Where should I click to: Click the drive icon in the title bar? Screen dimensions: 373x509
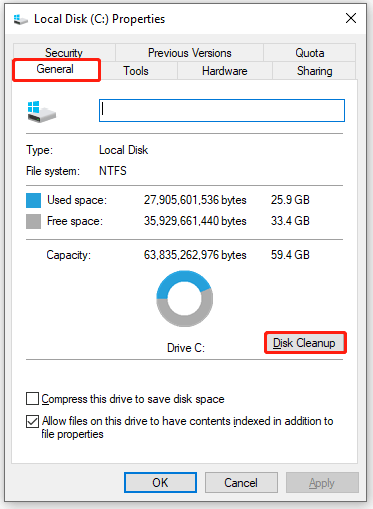click(x=20, y=20)
